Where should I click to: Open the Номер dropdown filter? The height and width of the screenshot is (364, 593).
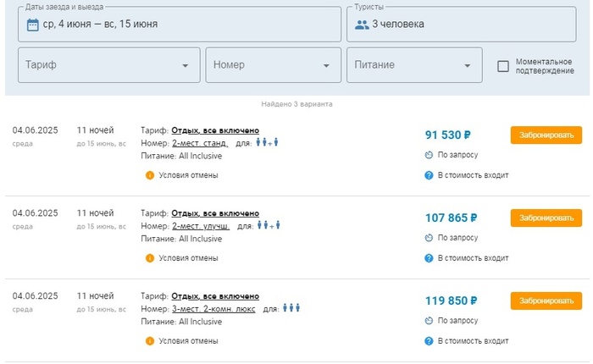(x=273, y=65)
